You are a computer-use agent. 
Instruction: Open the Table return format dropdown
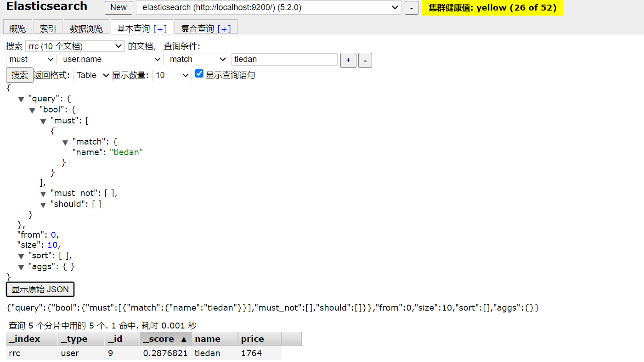93,75
